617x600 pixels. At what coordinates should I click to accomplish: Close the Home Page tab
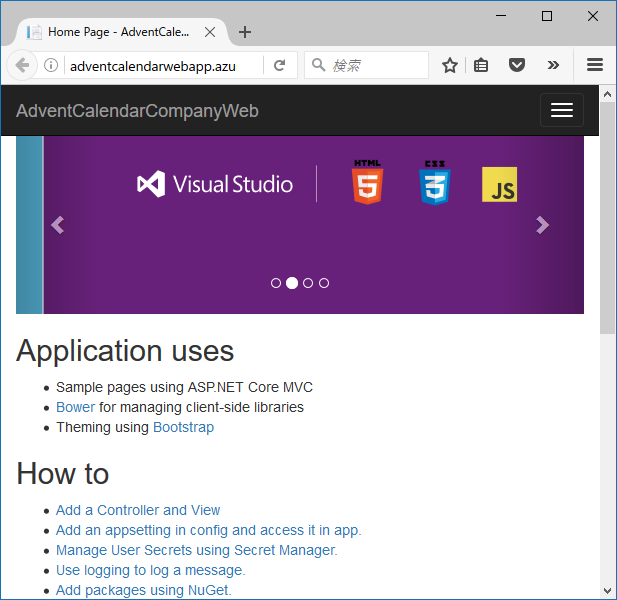pos(210,32)
